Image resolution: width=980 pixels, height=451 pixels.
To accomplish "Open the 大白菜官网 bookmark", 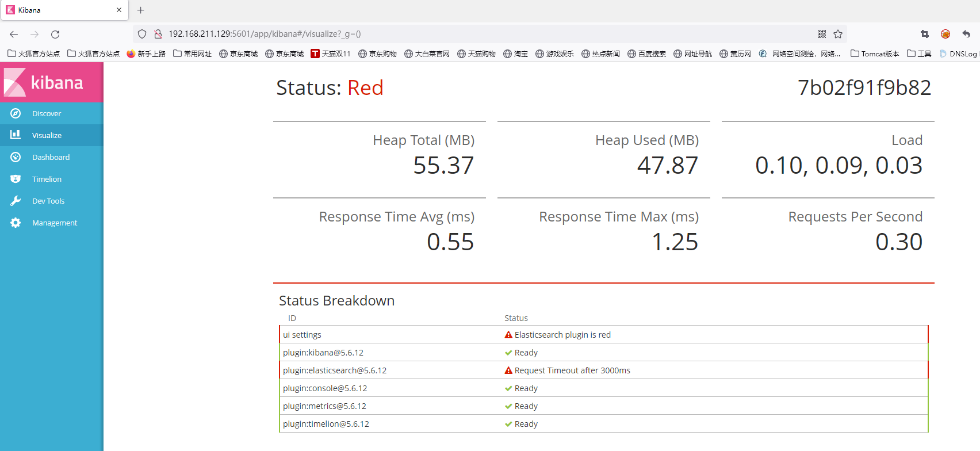I will point(427,53).
